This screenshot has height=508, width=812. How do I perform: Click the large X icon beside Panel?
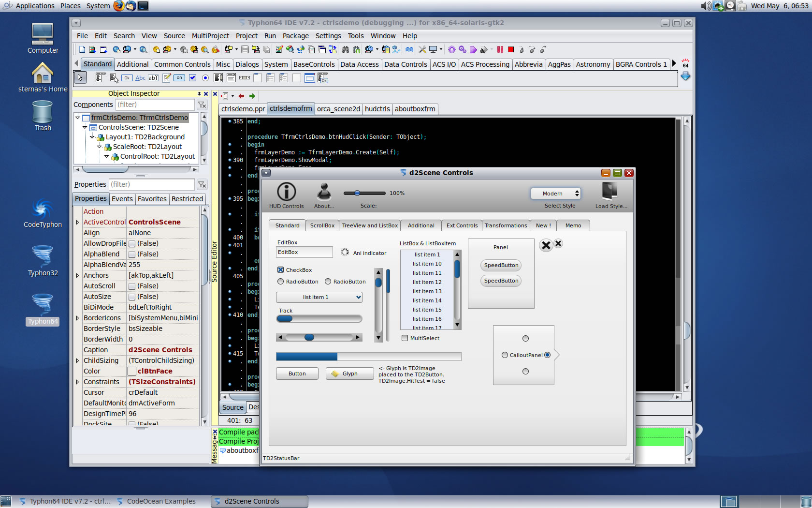pyautogui.click(x=546, y=245)
